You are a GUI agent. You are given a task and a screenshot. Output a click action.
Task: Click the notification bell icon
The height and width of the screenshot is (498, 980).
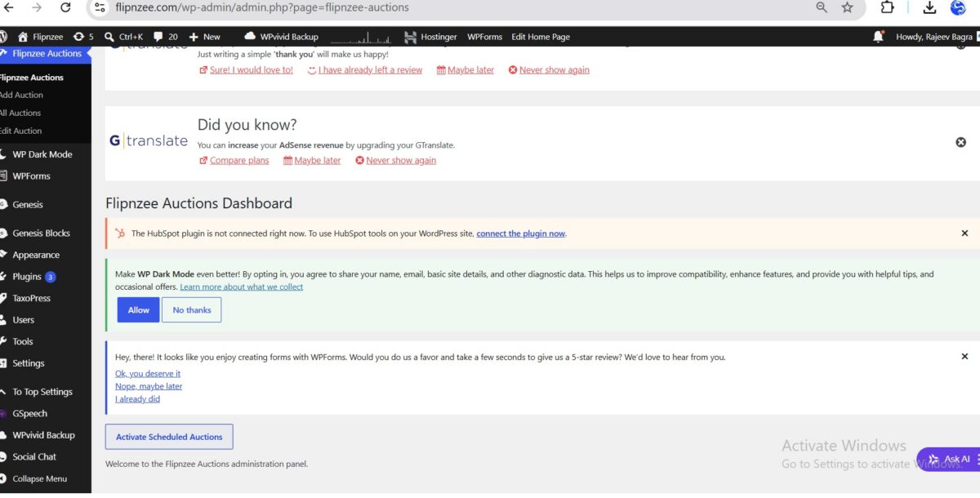tap(879, 37)
